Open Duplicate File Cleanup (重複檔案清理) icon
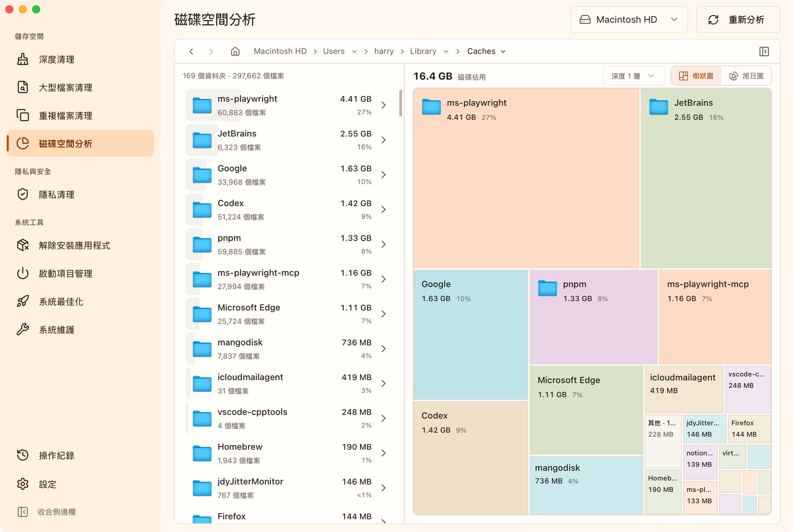Image resolution: width=794 pixels, height=532 pixels. (x=23, y=116)
